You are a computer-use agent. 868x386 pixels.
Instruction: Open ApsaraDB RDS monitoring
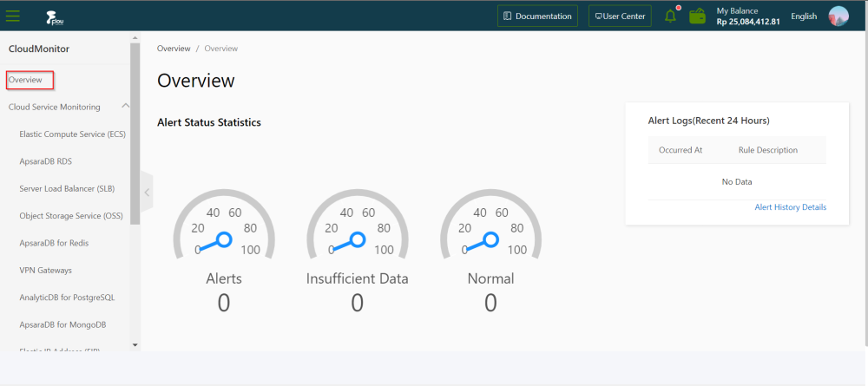(46, 161)
